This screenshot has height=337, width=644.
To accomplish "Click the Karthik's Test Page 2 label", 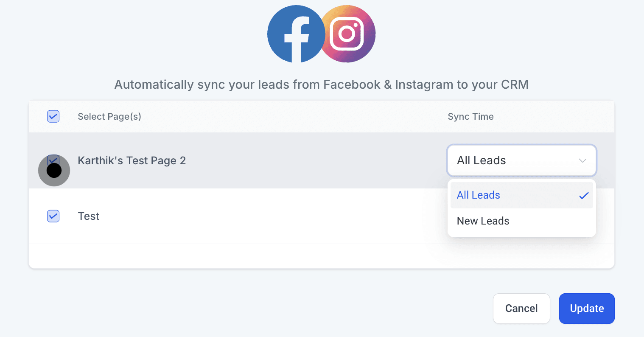I will [x=132, y=160].
